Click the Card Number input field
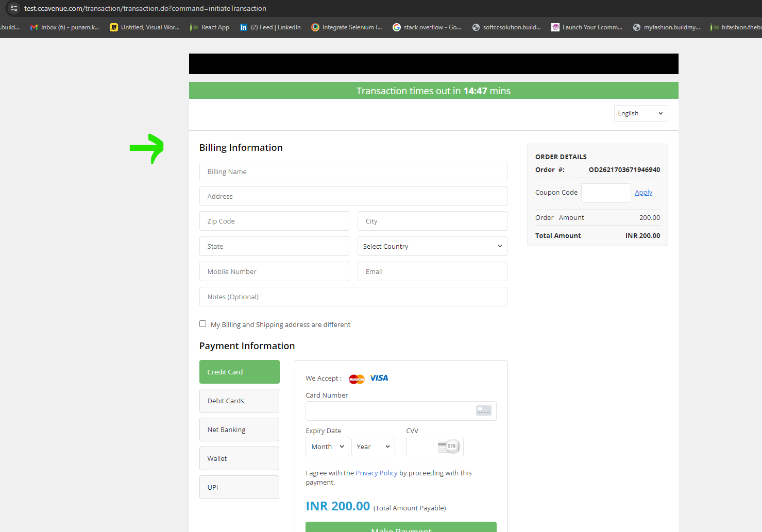The width and height of the screenshot is (762, 532). pyautogui.click(x=401, y=411)
